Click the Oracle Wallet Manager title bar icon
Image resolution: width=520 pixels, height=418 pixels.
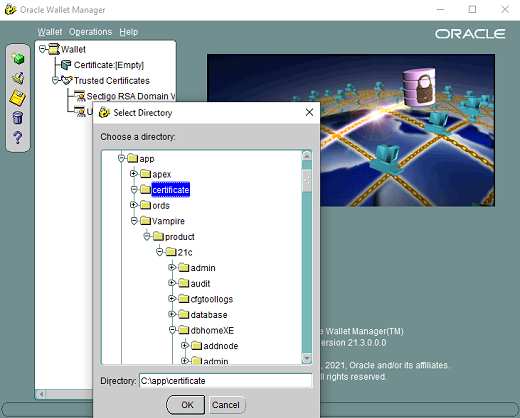coord(10,9)
